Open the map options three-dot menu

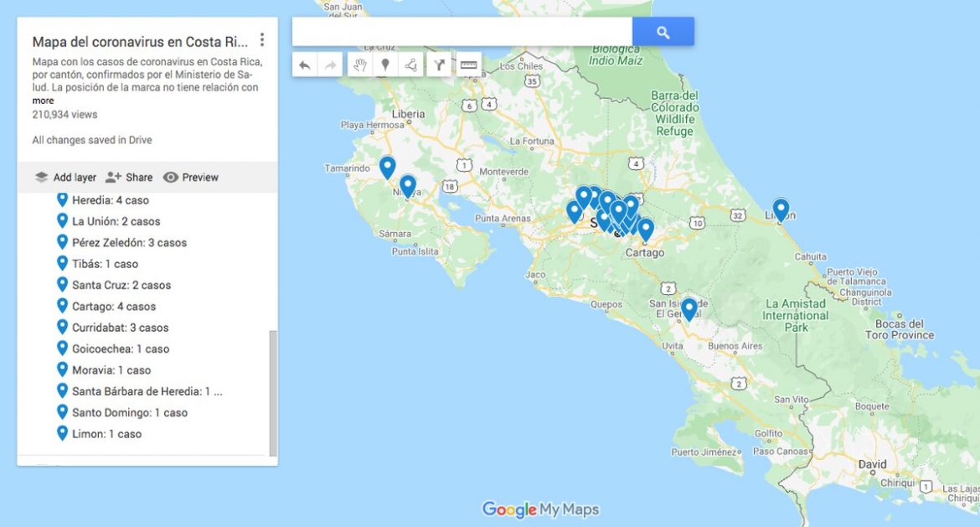point(263,40)
